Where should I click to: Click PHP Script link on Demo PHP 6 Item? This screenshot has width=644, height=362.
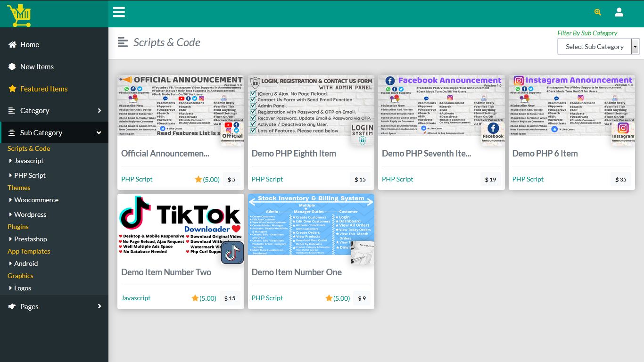528,179
